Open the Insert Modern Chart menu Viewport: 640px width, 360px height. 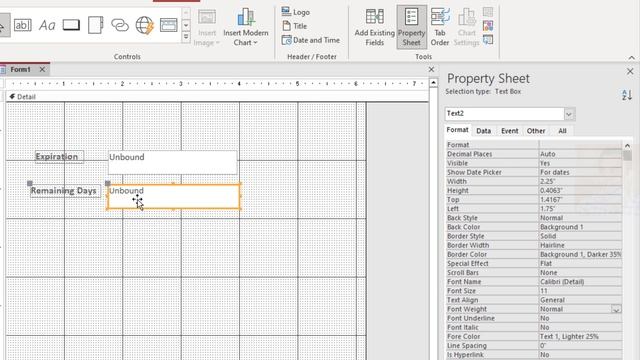[246, 28]
